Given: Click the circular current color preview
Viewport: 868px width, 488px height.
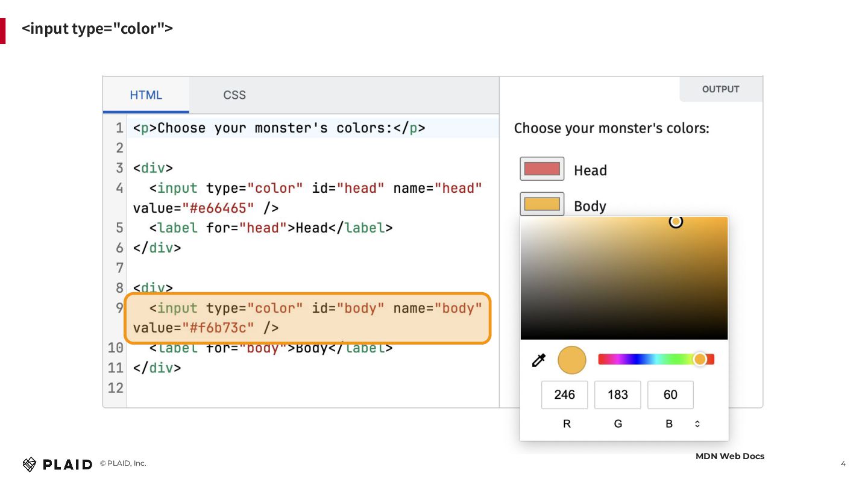Looking at the screenshot, I should (x=571, y=360).
